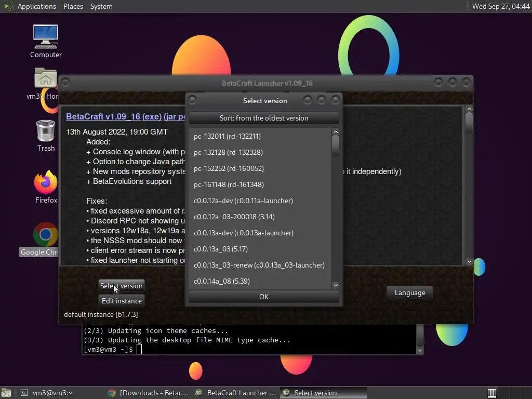Open the vm3's Home folder icon

[46, 84]
